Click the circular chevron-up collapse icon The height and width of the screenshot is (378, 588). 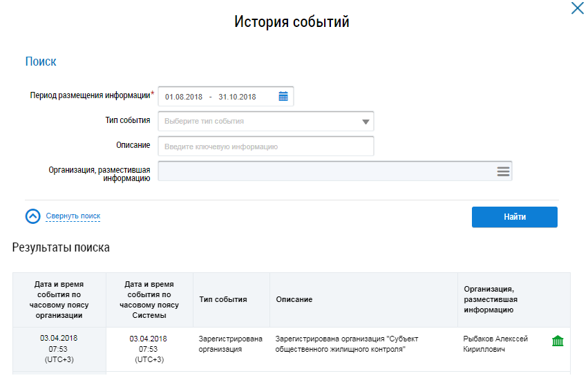pyautogui.click(x=33, y=216)
